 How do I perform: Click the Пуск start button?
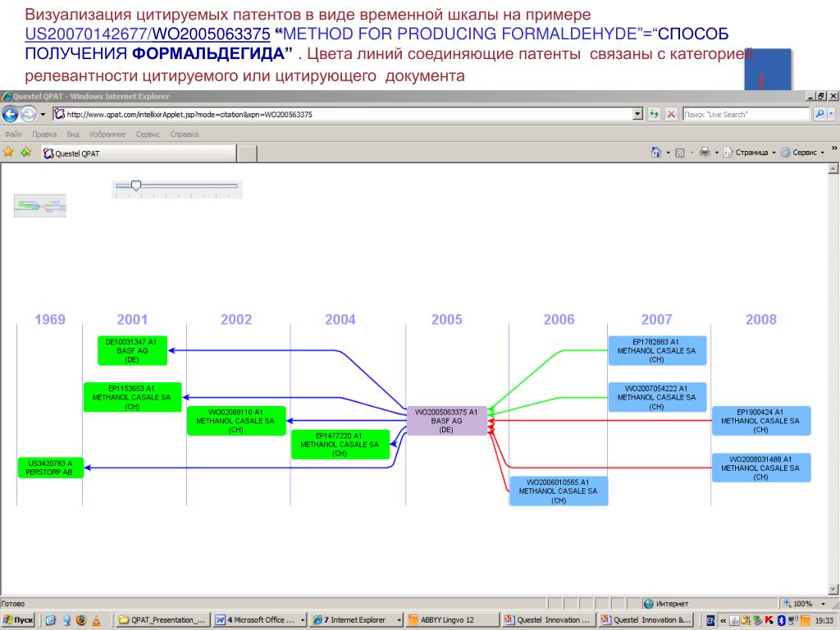point(18,620)
